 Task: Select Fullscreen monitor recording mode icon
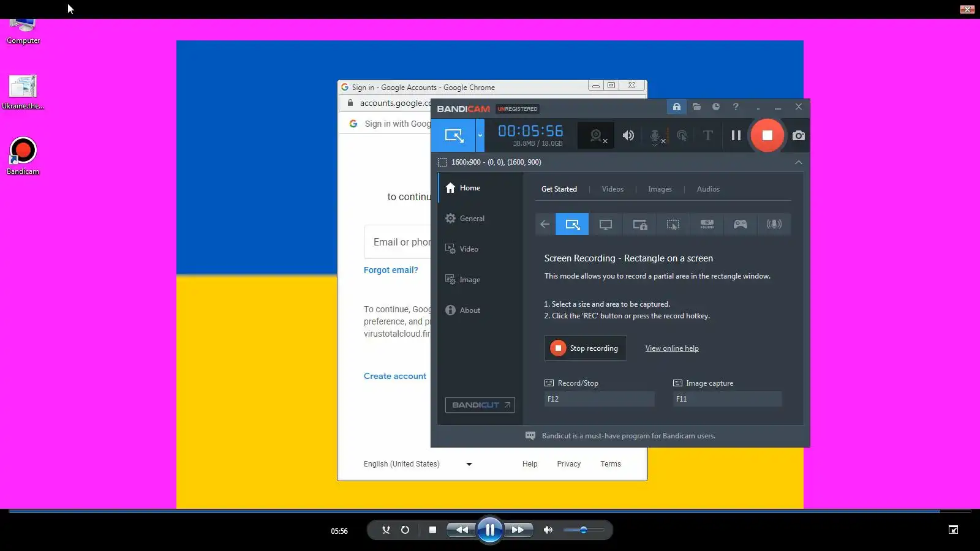(x=606, y=224)
